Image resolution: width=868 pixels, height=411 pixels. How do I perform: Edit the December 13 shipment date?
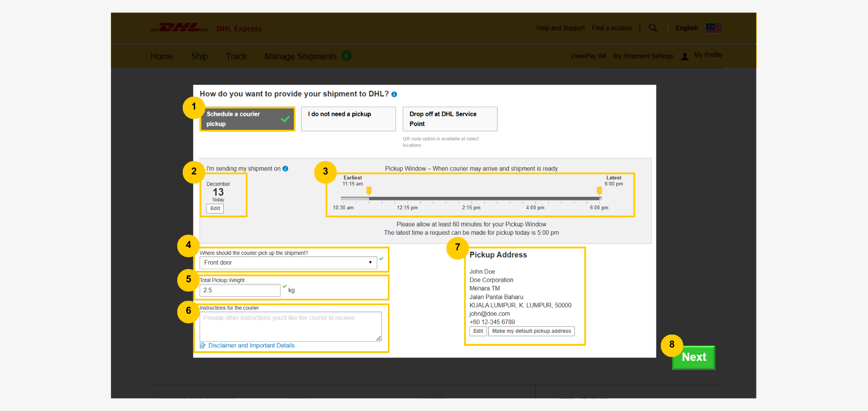[x=215, y=208]
